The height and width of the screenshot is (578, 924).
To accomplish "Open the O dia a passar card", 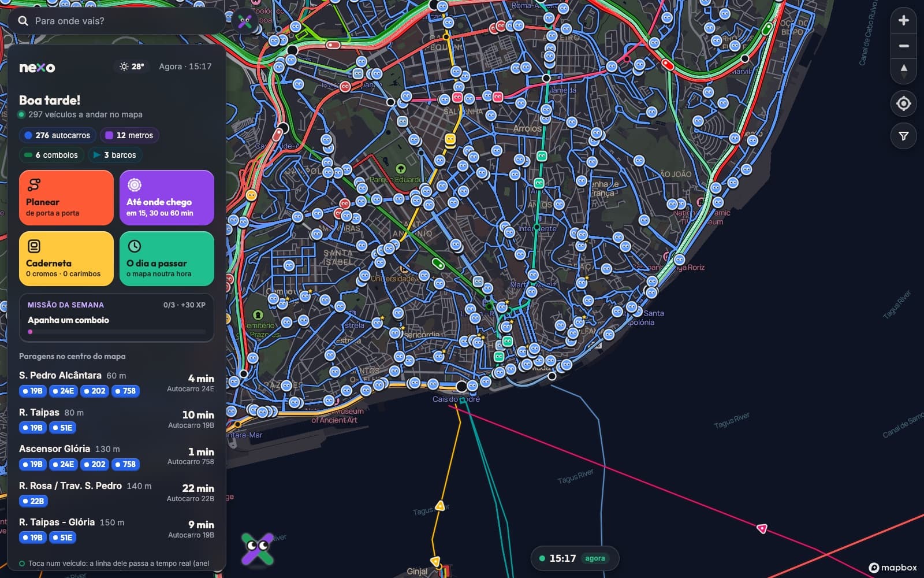I will (x=167, y=258).
